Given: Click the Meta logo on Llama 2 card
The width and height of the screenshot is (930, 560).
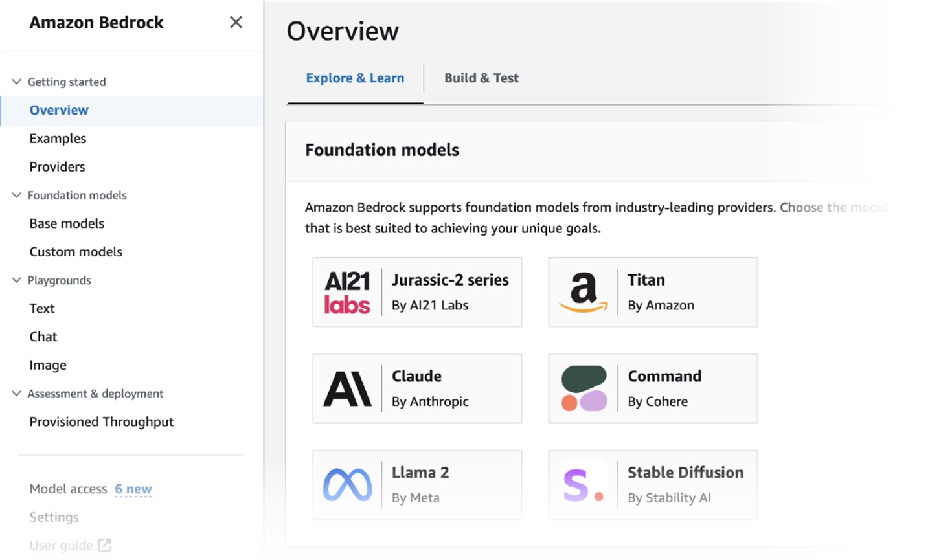Looking at the screenshot, I should click(x=347, y=485).
